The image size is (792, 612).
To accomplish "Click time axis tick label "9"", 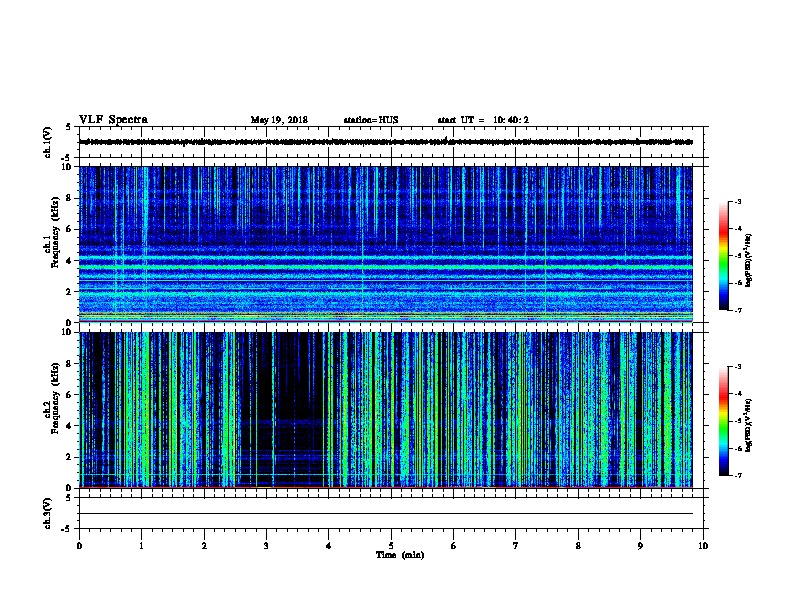I will tap(640, 546).
